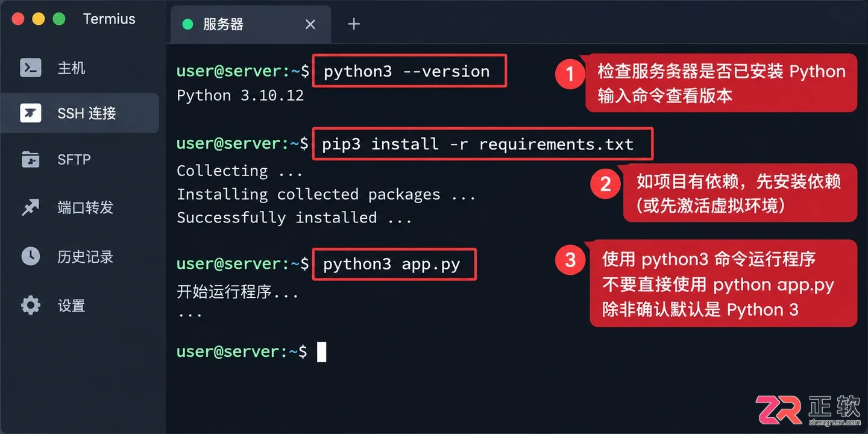Open 设置 label in sidebar

coord(71,306)
